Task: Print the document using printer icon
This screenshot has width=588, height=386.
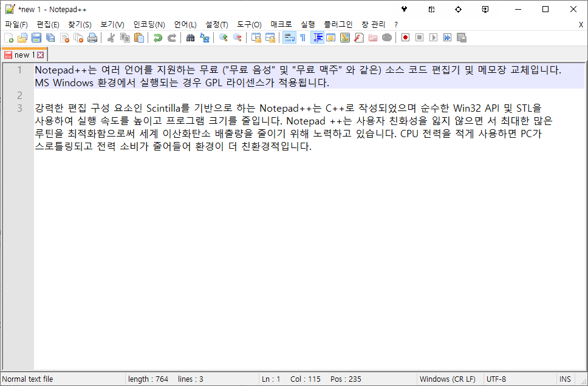Action: click(92, 38)
